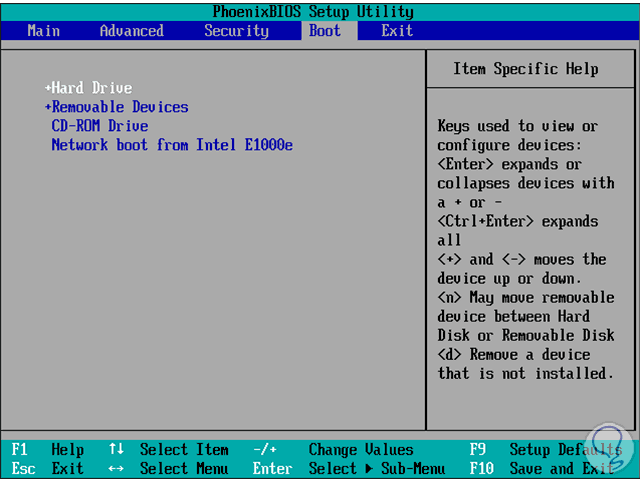This screenshot has width=640, height=480.
Task: Click the -/+ Change Values hint
Action: point(333,450)
